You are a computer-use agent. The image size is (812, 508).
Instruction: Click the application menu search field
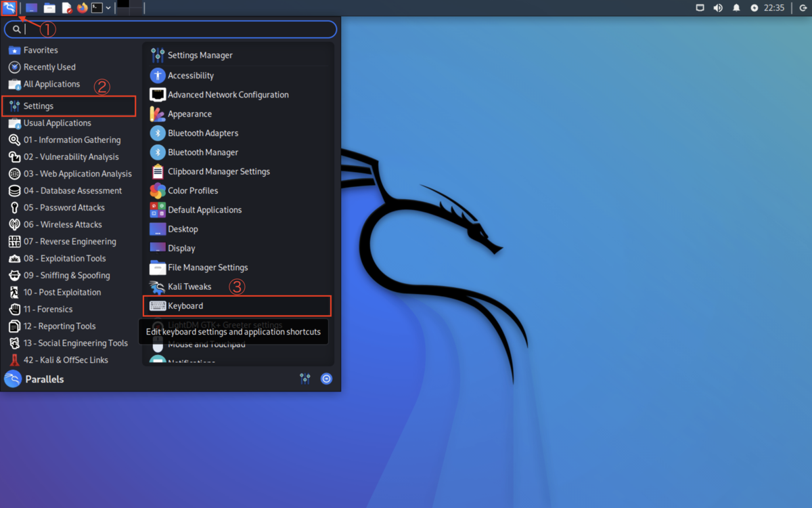[169, 29]
